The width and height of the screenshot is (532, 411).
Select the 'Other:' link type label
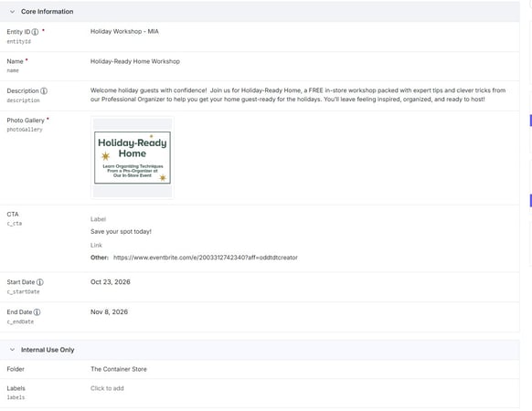point(100,258)
